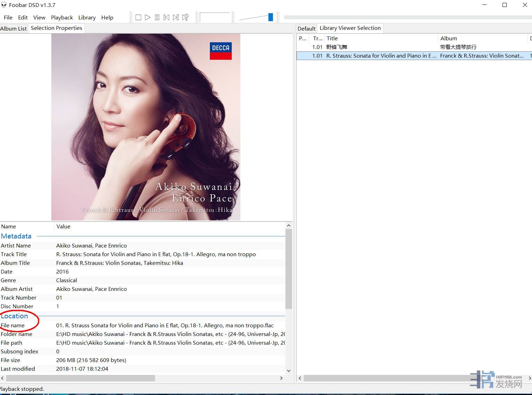The width and height of the screenshot is (532, 395).
Task: Click the Foobar alien icon in title bar
Action: [4, 5]
